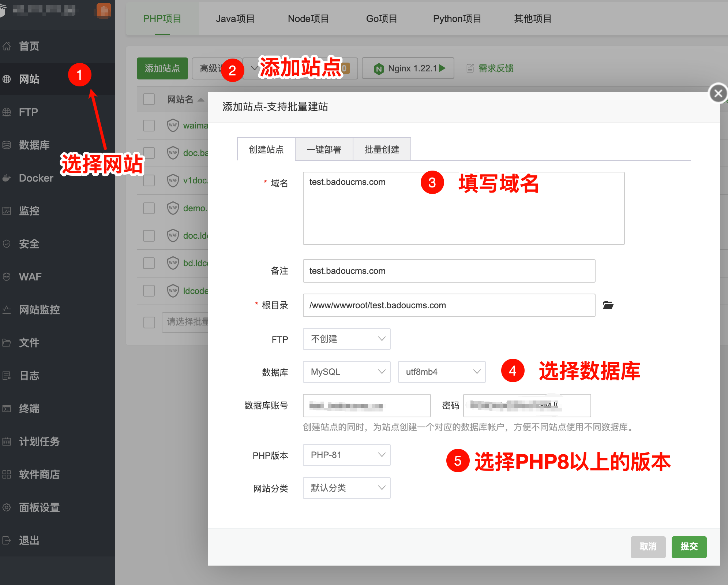728x585 pixels.
Task: Select all sites with the header checkbox
Action: 149,99
